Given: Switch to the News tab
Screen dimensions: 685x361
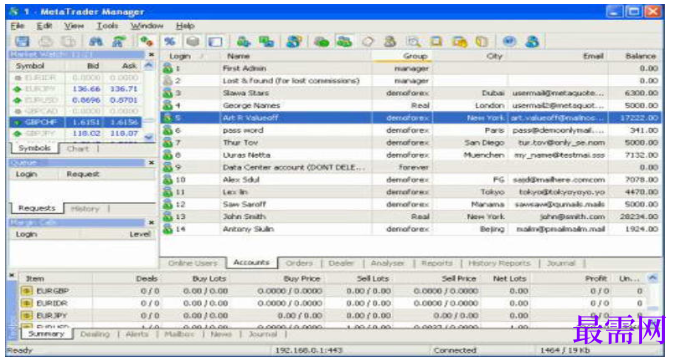Looking at the screenshot, I should [221, 334].
